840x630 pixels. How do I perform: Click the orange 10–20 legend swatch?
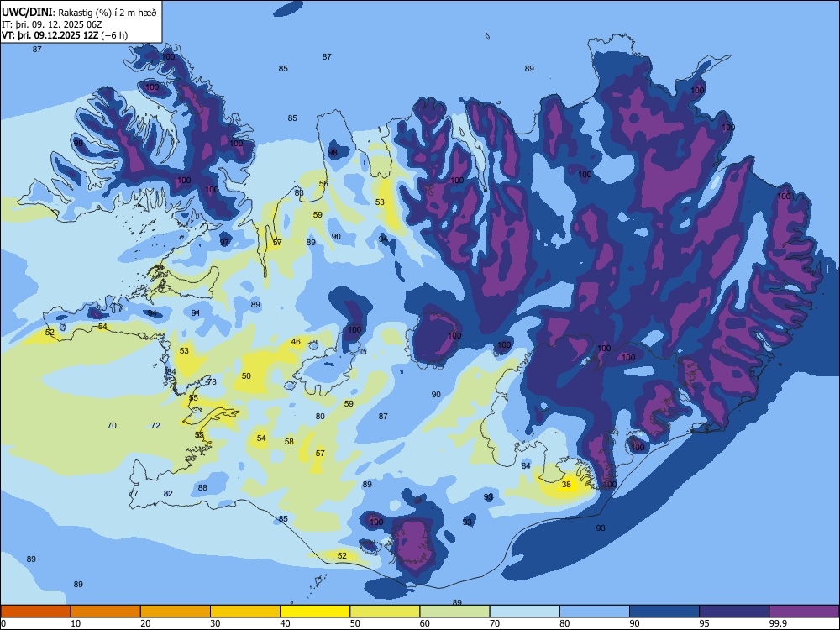click(x=106, y=612)
